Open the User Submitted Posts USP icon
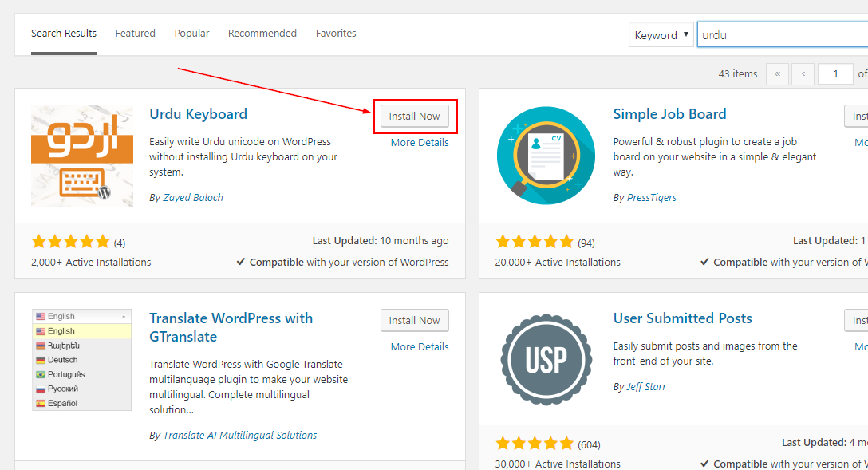This screenshot has width=868, height=470. click(x=546, y=360)
